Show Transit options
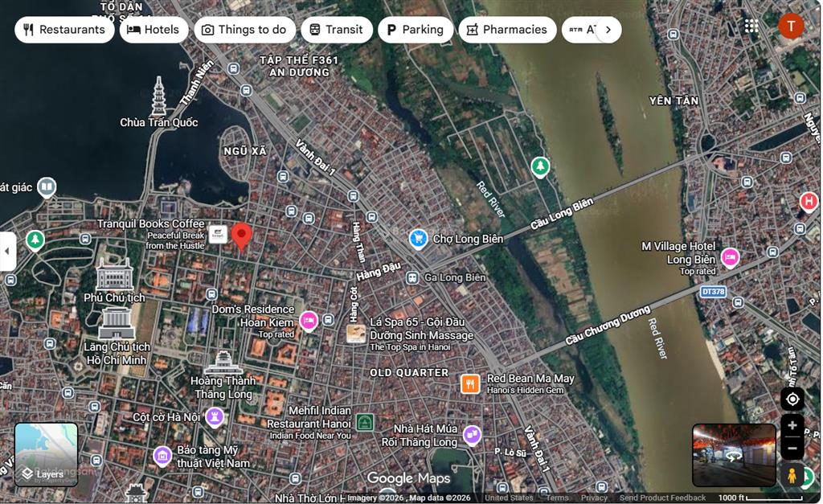 tap(337, 30)
